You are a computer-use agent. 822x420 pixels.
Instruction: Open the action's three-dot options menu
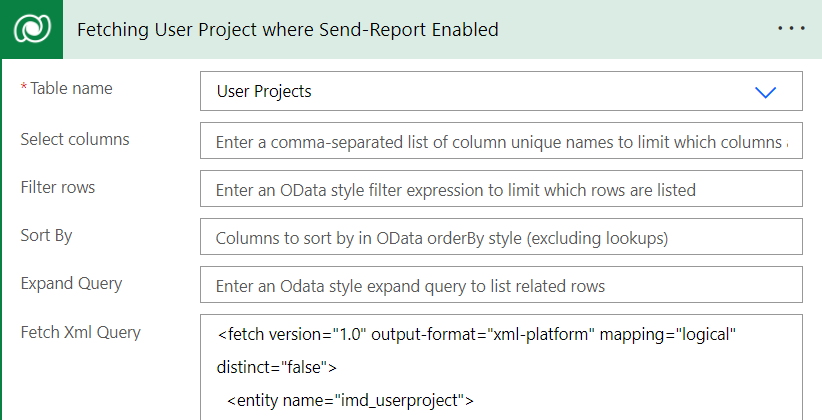tap(791, 29)
